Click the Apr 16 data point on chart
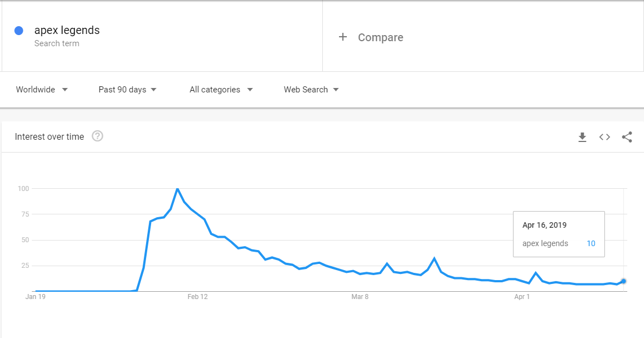The width and height of the screenshot is (644, 338). point(623,281)
